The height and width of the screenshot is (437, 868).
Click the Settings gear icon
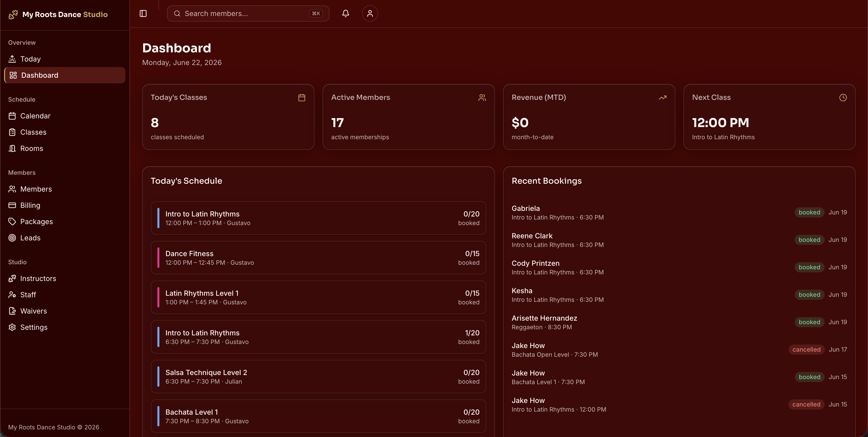pos(12,327)
